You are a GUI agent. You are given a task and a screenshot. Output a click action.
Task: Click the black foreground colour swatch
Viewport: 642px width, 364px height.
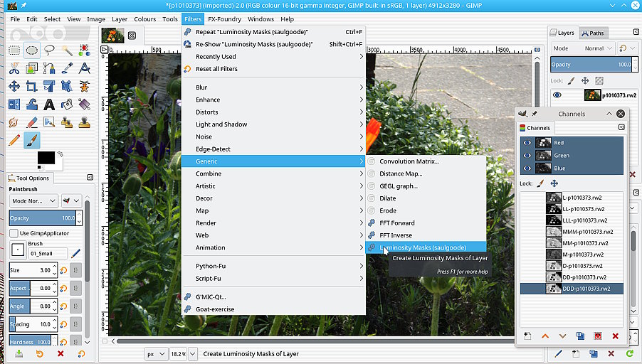click(46, 157)
